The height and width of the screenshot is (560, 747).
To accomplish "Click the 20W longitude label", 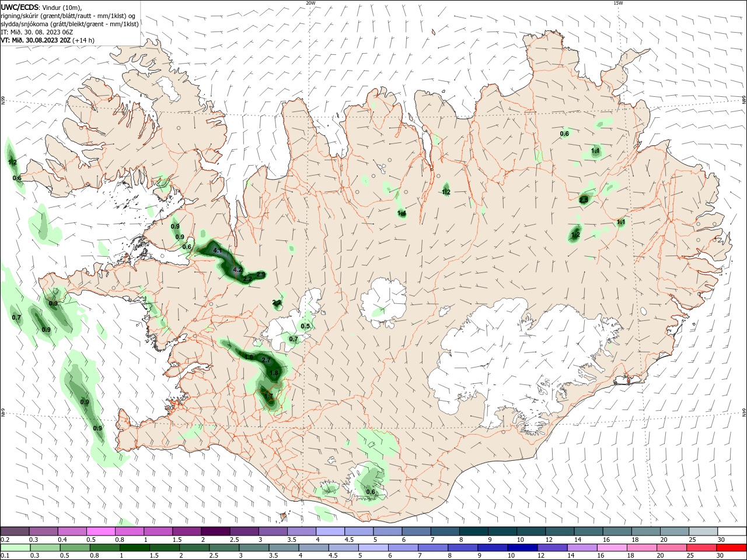I will click(x=310, y=3).
